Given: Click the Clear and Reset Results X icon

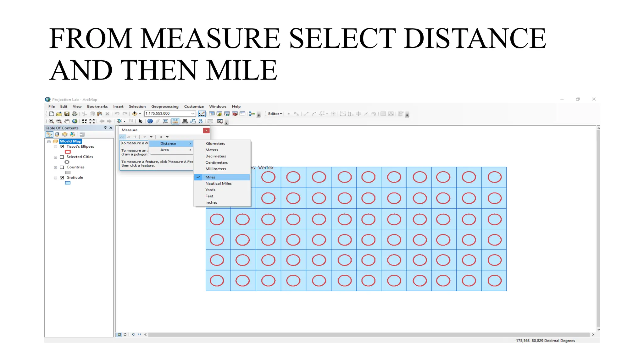Looking at the screenshot, I should pos(161,137).
